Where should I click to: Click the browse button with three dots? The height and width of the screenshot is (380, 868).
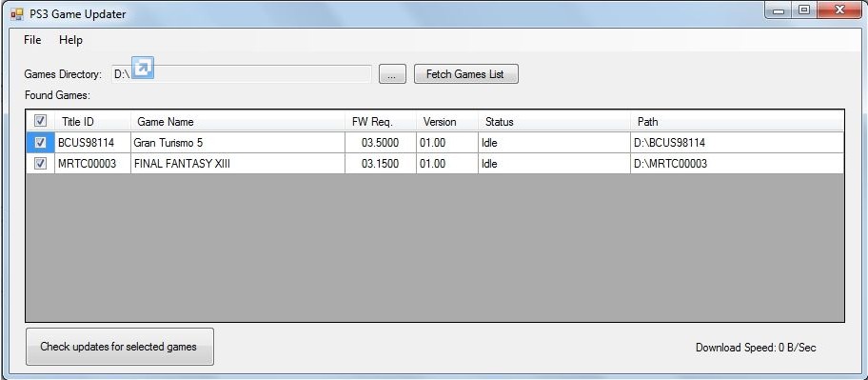(392, 74)
